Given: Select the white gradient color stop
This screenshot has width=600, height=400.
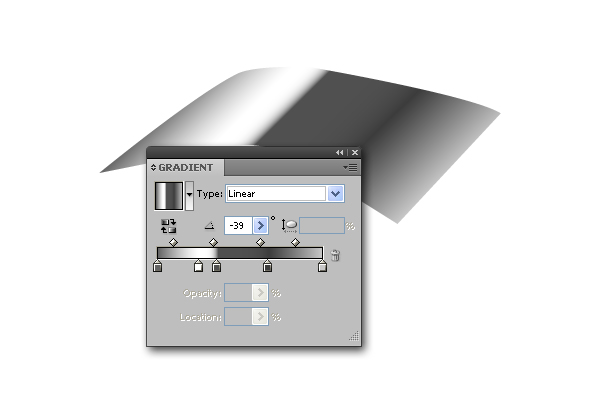Looking at the screenshot, I should [x=198, y=266].
